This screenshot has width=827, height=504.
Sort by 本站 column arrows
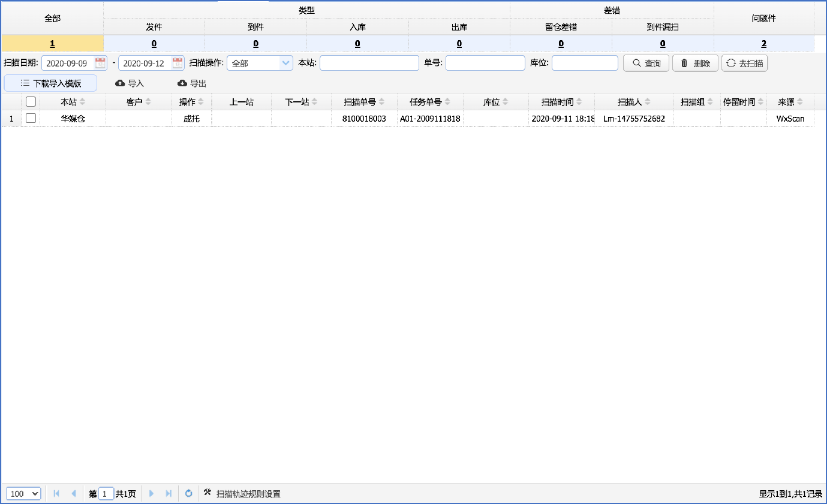coord(82,102)
